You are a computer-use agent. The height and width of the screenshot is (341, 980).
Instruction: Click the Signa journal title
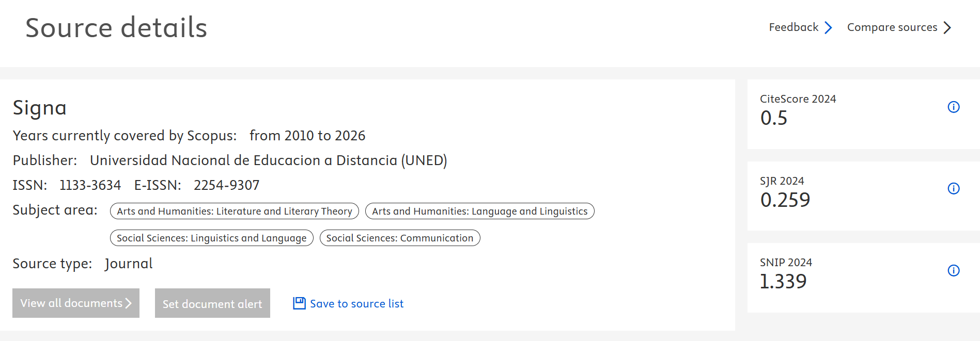coord(39,108)
